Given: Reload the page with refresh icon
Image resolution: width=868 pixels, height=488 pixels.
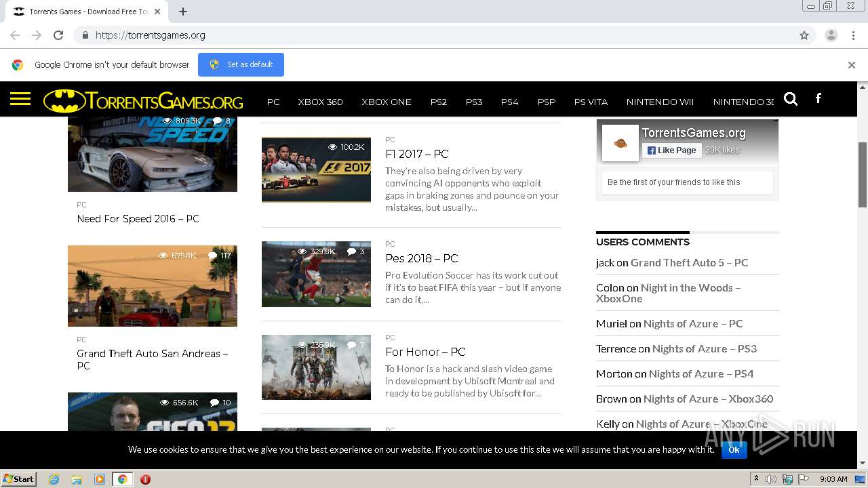Looking at the screenshot, I should tap(58, 35).
